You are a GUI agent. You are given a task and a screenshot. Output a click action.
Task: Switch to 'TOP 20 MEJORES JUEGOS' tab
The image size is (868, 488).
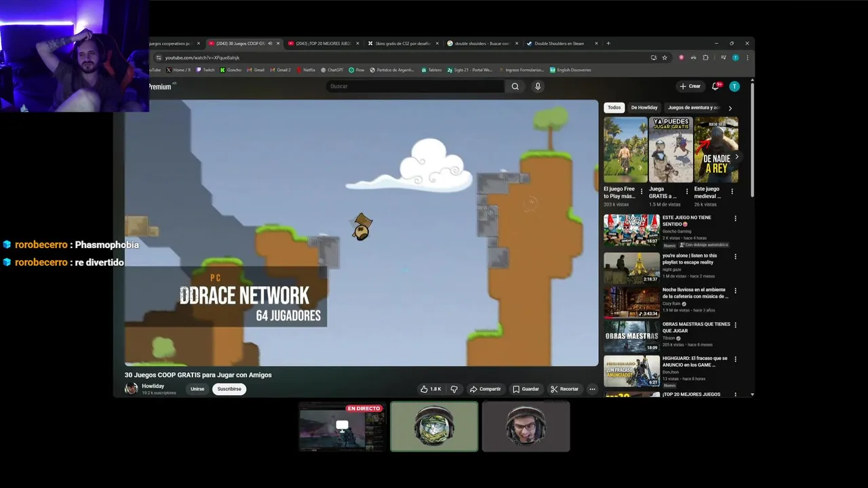click(323, 43)
